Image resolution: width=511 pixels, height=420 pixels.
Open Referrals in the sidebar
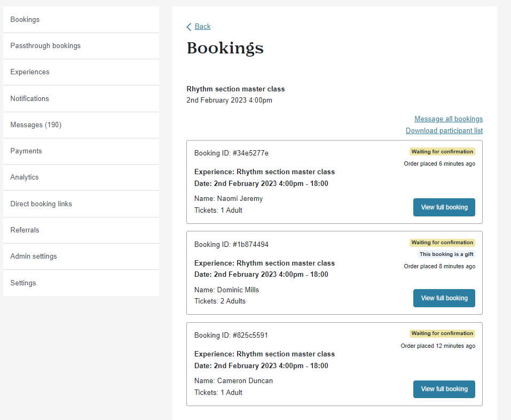point(81,230)
